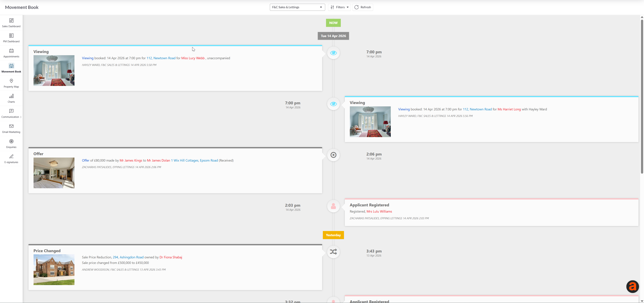This screenshot has height=303, width=644.
Task: Click the applicant person icon at 2:03 pm
Action: (x=333, y=206)
